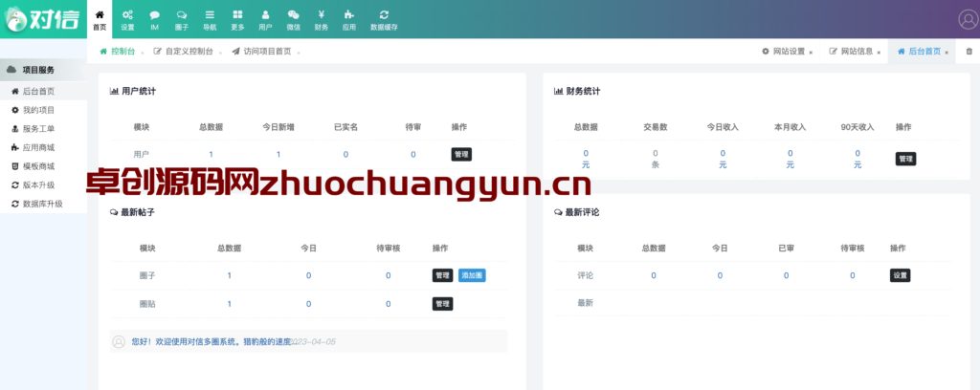Open 版本升级 in the sidebar
The width and height of the screenshot is (980, 390).
pos(44,184)
